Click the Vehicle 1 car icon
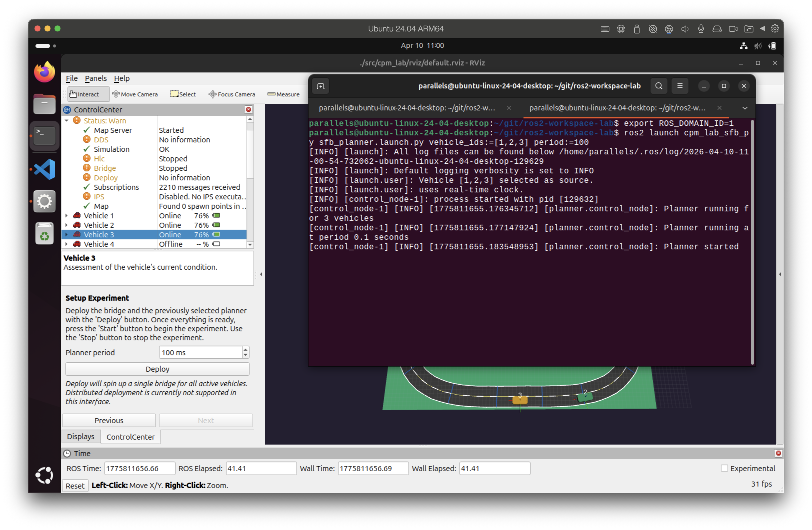Viewport: 812px width, 530px height. tap(77, 215)
